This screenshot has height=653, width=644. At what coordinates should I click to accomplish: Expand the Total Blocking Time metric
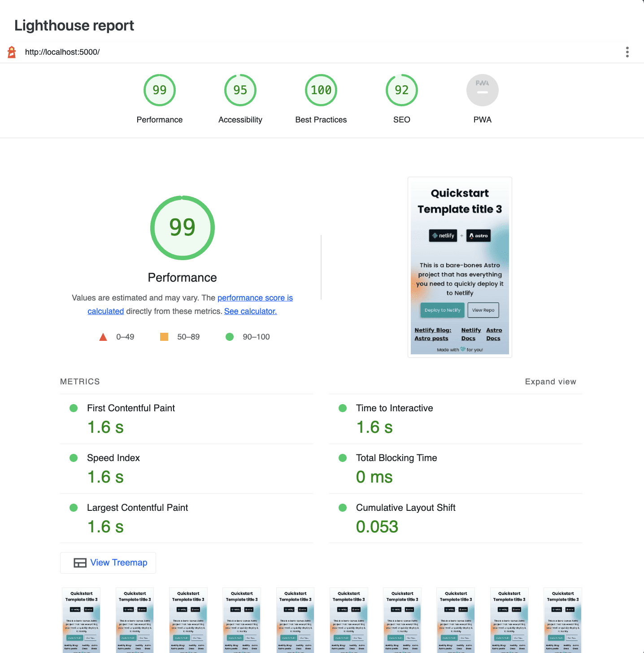pos(396,458)
